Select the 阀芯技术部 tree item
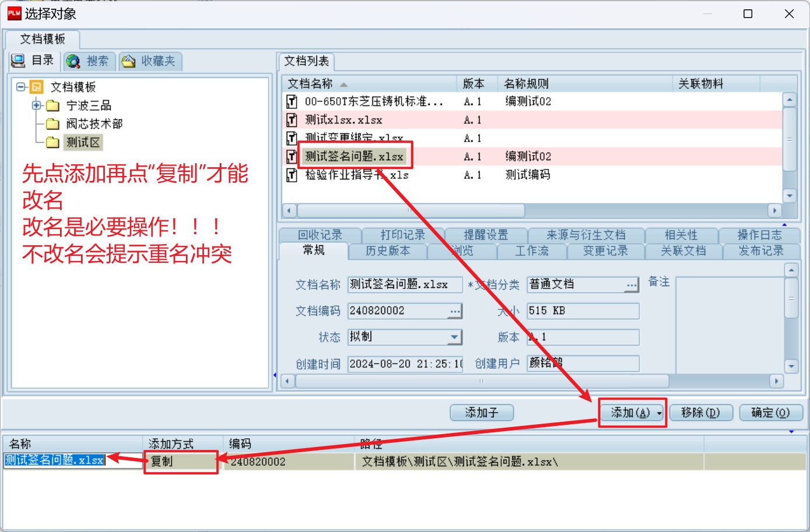810x532 pixels. [x=94, y=124]
